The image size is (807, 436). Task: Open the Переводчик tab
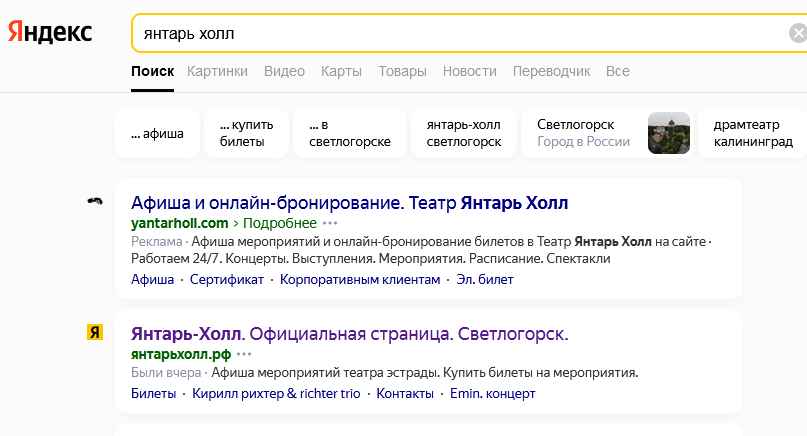tap(551, 71)
